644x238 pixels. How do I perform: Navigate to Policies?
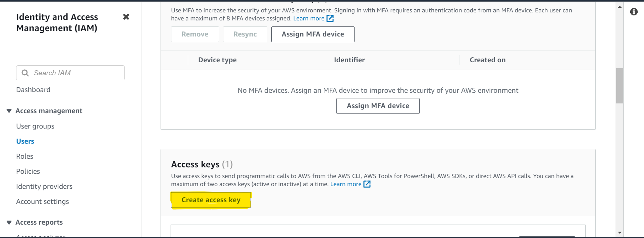click(28, 171)
